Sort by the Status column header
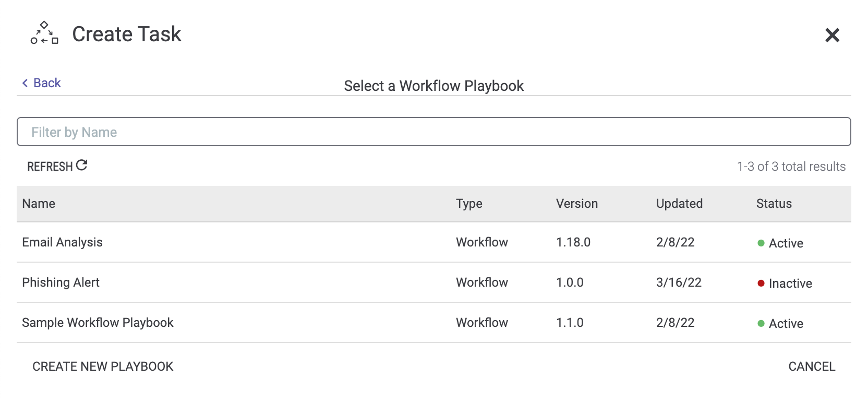This screenshot has width=868, height=400. pyautogui.click(x=774, y=204)
